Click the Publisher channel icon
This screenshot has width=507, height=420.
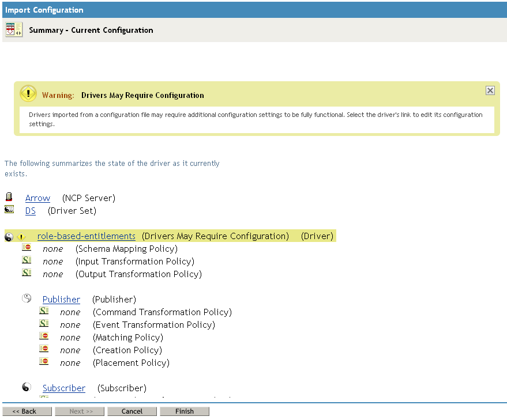pyautogui.click(x=27, y=298)
